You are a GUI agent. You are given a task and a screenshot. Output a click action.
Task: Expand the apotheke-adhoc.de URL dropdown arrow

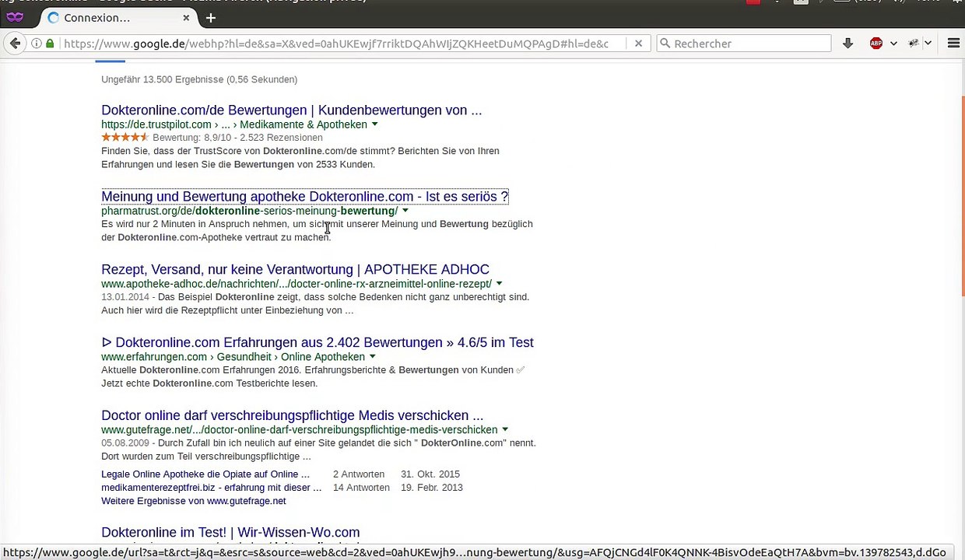499,284
